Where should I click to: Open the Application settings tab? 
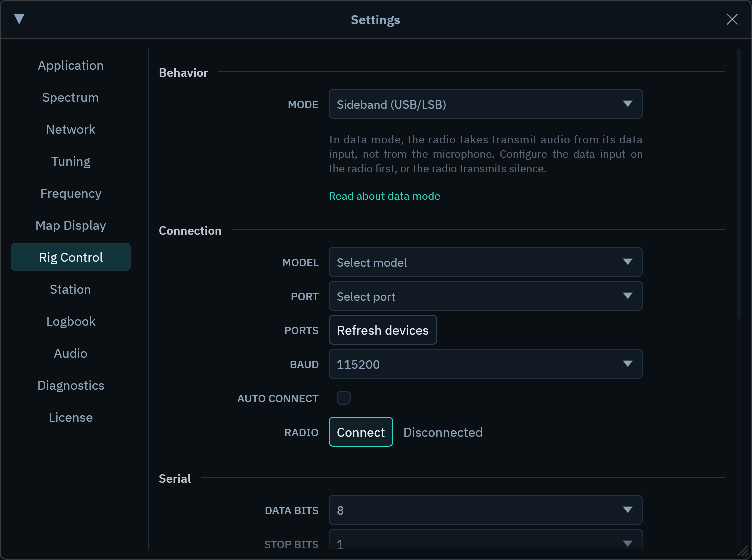(x=71, y=65)
